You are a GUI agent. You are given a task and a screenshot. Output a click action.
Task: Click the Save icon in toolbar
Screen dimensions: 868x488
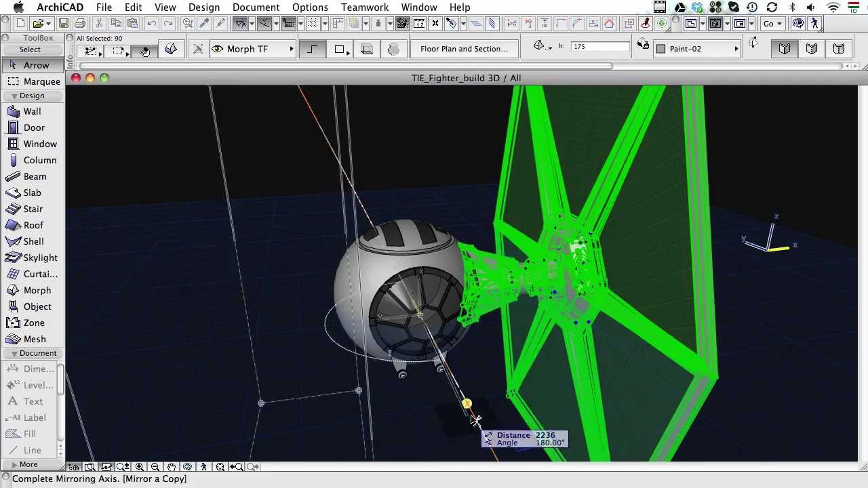tap(63, 23)
